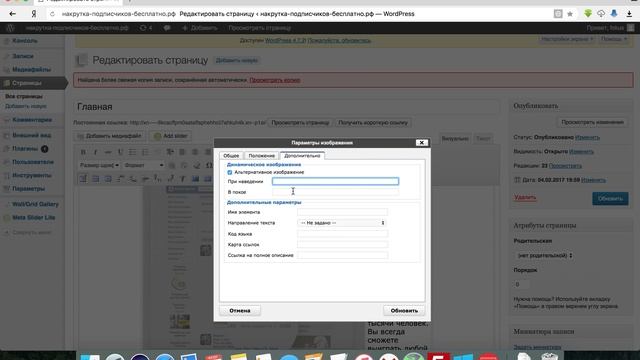The height and width of the screenshot is (360, 640).
Task: Toggle the Альтернативное изображение checkbox
Action: (x=230, y=172)
